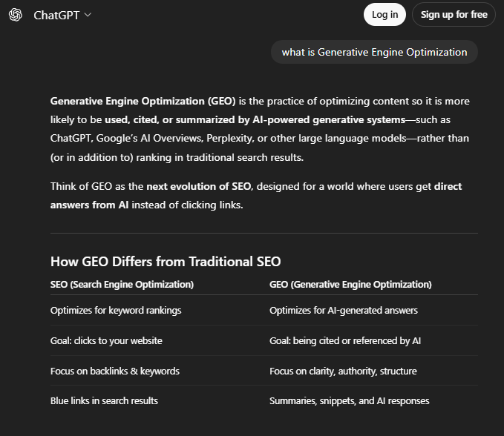Click the Log in button

click(384, 14)
